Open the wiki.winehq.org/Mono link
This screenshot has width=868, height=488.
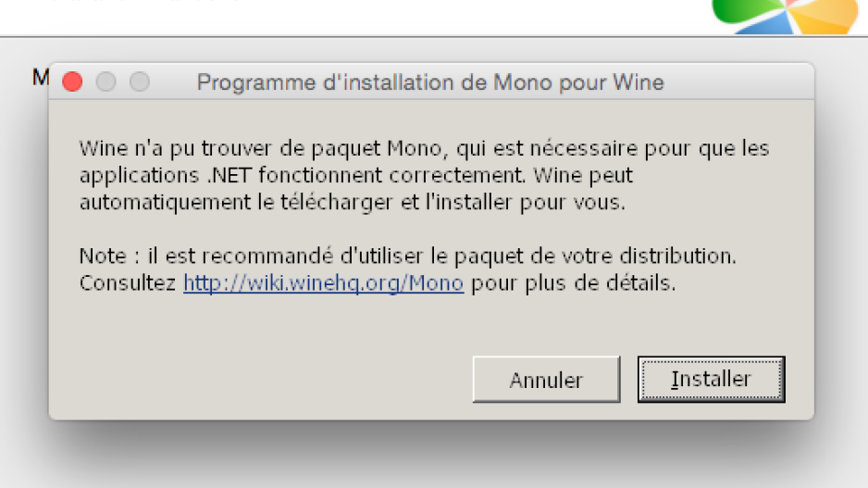tap(323, 283)
